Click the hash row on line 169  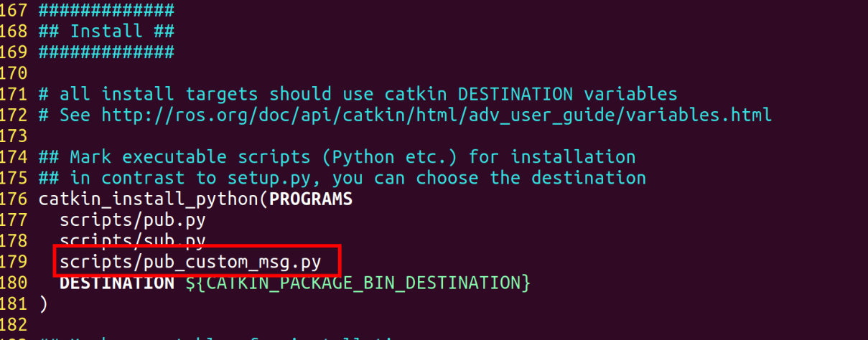pos(106,52)
